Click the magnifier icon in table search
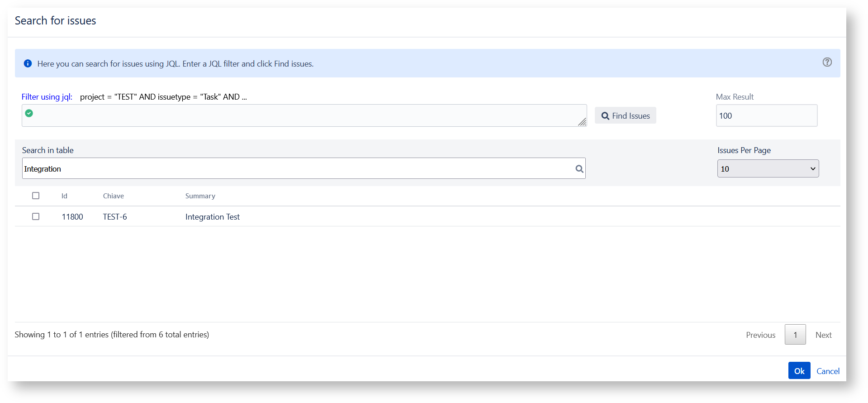Image resolution: width=868 pixels, height=403 pixels. (x=579, y=169)
